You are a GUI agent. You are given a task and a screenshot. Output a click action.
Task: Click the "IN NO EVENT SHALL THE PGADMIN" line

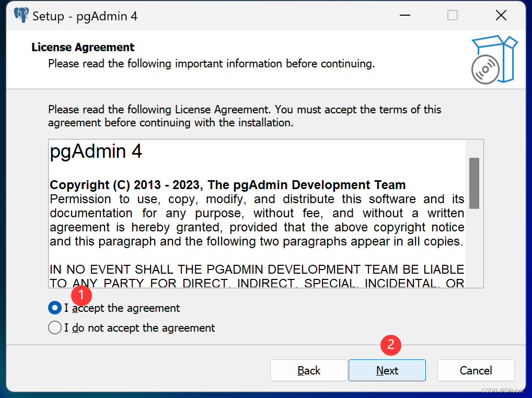(257, 270)
